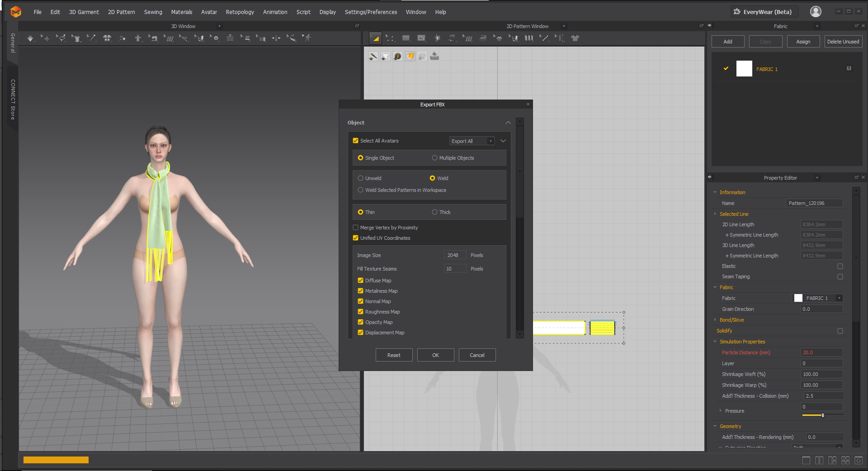Click OK in Export FBX dialog
The width and height of the screenshot is (868, 471).
click(x=435, y=355)
